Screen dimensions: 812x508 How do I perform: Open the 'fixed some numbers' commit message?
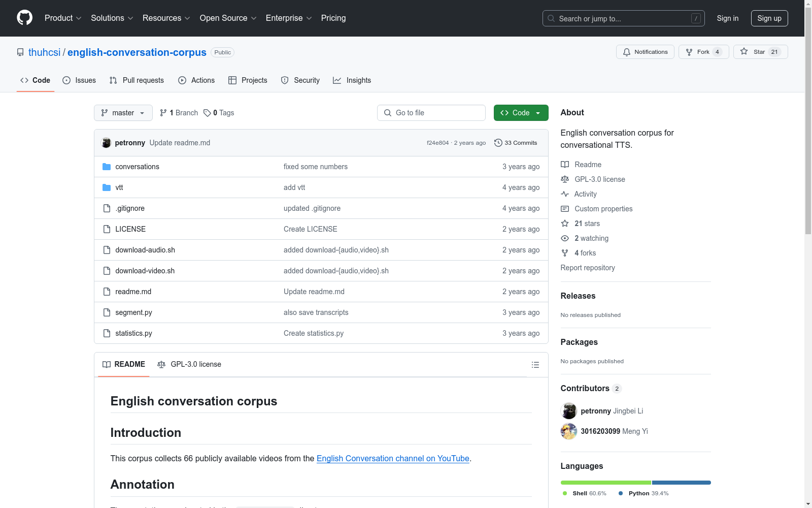pyautogui.click(x=316, y=167)
